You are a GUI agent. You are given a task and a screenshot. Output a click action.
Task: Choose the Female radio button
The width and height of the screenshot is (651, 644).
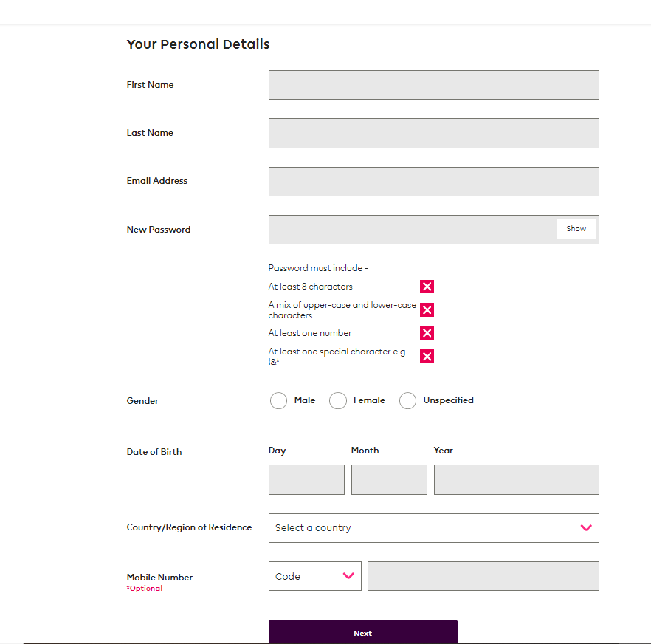pos(338,401)
